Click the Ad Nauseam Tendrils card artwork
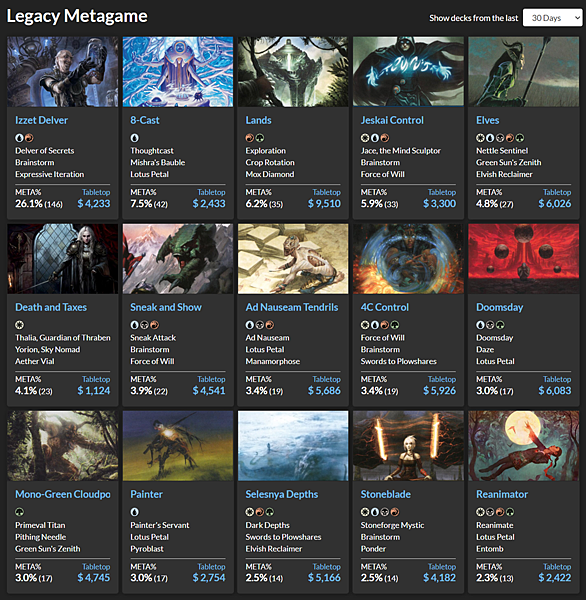This screenshot has width=586, height=600. tap(293, 259)
